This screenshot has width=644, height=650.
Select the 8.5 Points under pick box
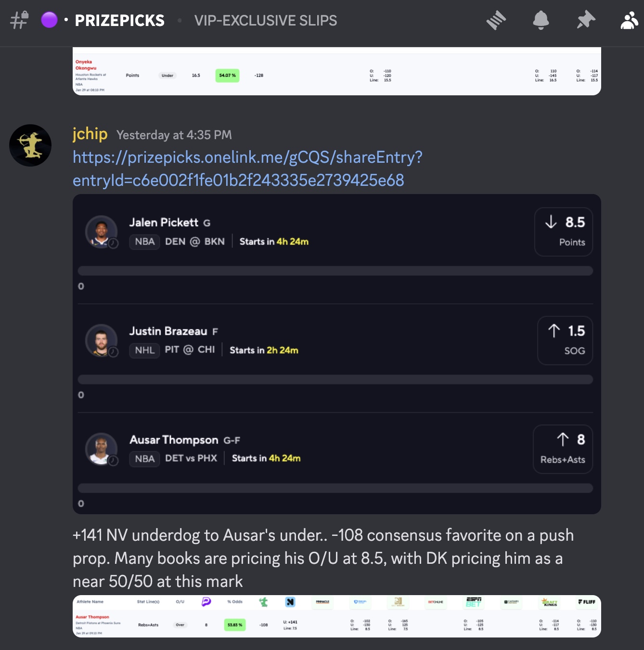(x=563, y=232)
